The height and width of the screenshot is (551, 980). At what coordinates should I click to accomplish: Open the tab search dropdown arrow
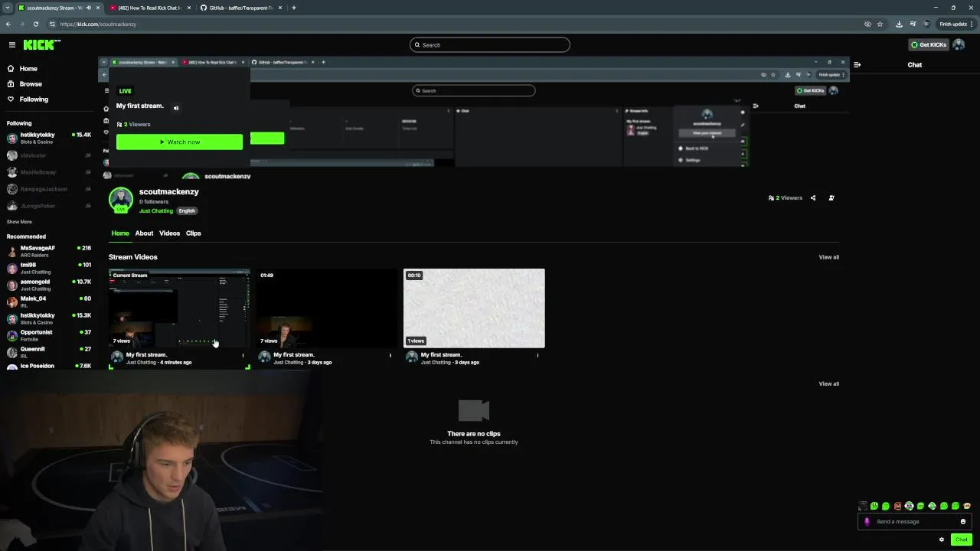pyautogui.click(x=7, y=8)
